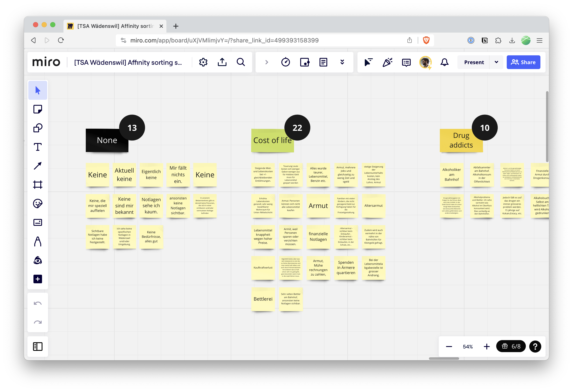The height and width of the screenshot is (392, 573).
Task: Click the 54% zoom level
Action: pos(467,346)
